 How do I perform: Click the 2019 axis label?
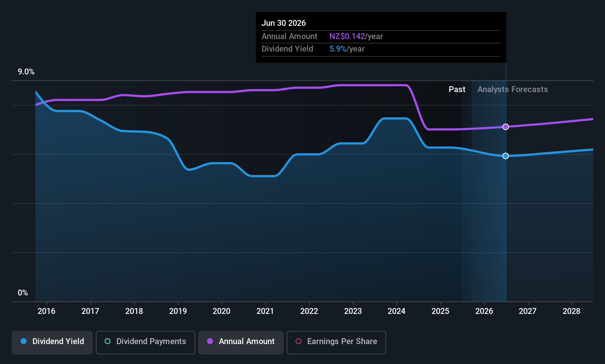(x=178, y=311)
